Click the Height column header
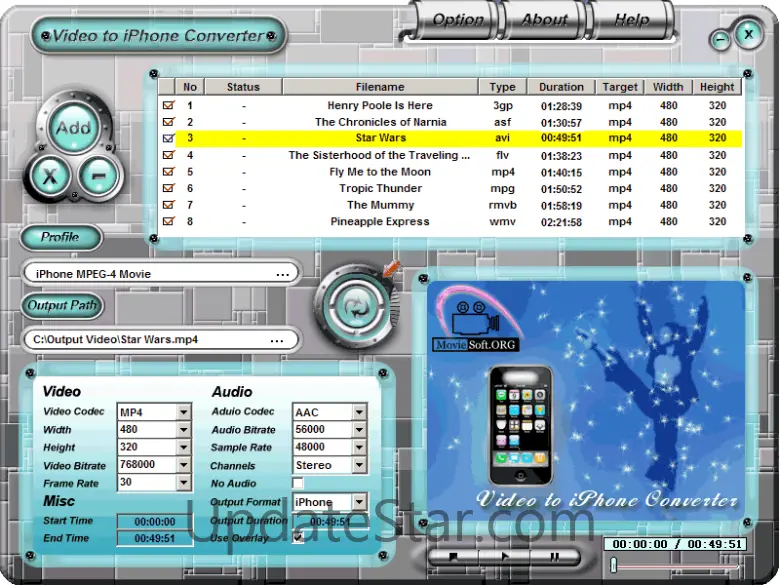This screenshot has height=585, width=780. [x=717, y=87]
